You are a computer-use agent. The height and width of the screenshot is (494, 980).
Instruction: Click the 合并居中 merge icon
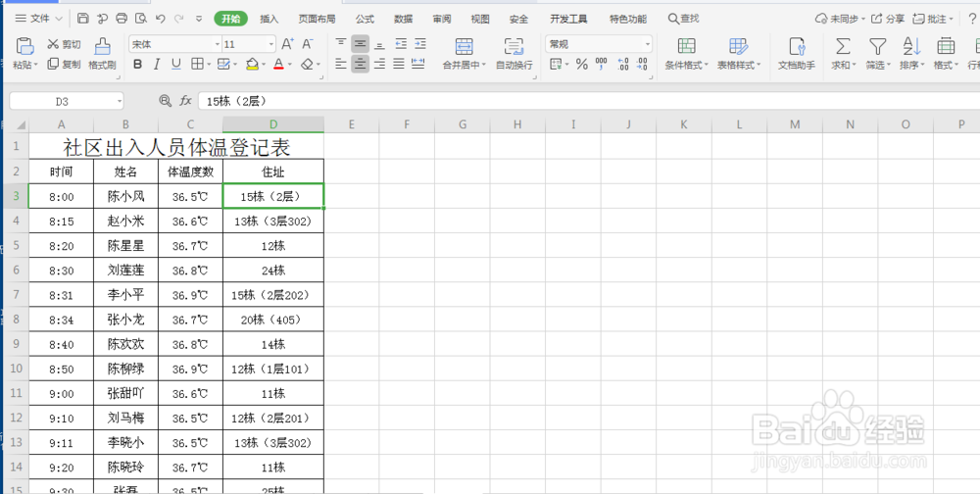coord(464,46)
